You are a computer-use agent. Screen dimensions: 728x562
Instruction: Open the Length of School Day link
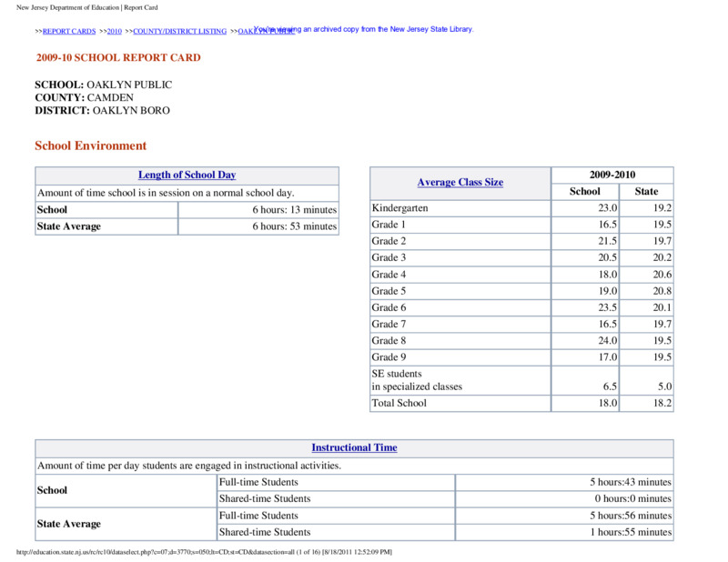187,175
